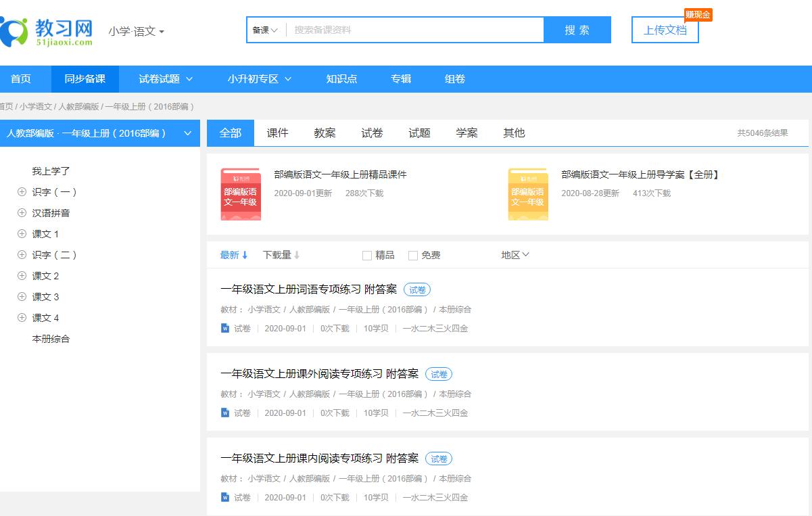Click the Word document icon on 课内阅读专项练习 result
The image size is (812, 516).
pos(224,496)
